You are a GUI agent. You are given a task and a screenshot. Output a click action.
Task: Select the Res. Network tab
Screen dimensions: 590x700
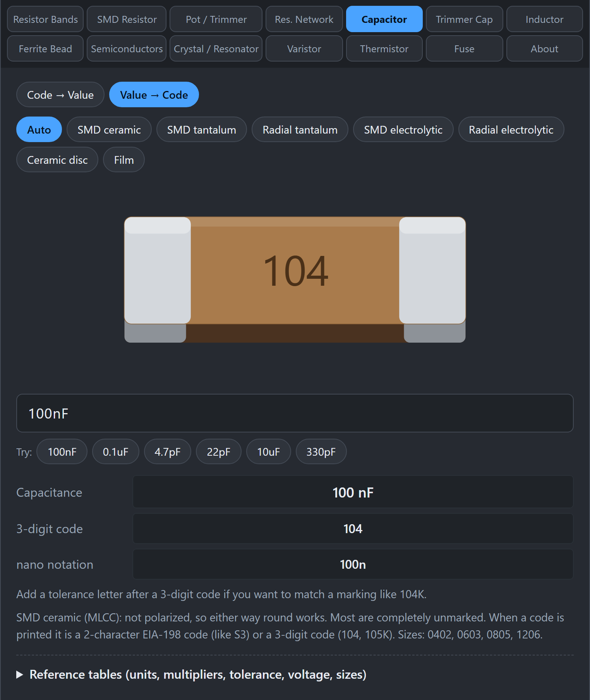pyautogui.click(x=304, y=19)
